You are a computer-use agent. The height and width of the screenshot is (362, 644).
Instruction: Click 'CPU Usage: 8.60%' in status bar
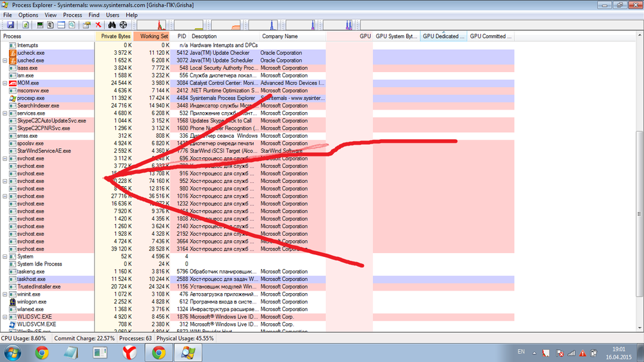pos(23,339)
